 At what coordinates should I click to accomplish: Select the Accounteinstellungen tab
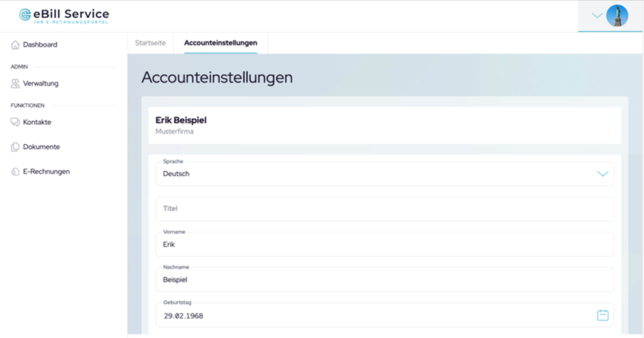(x=221, y=43)
